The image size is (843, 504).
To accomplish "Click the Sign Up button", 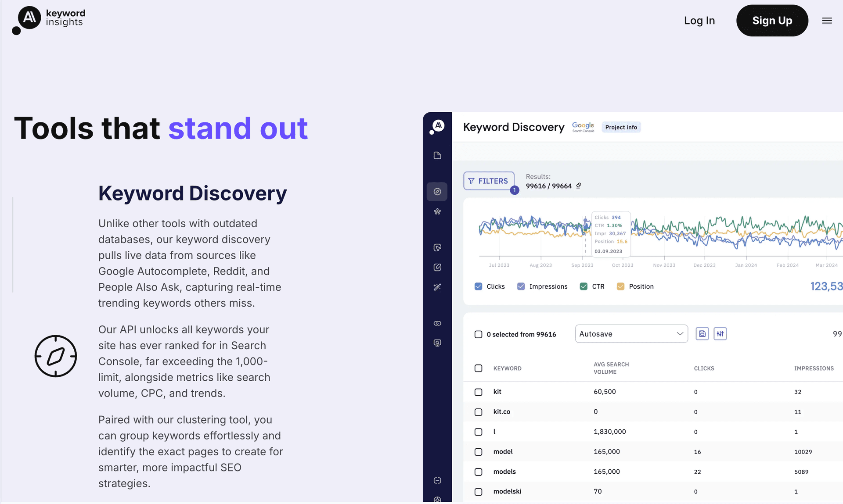I will [772, 21].
